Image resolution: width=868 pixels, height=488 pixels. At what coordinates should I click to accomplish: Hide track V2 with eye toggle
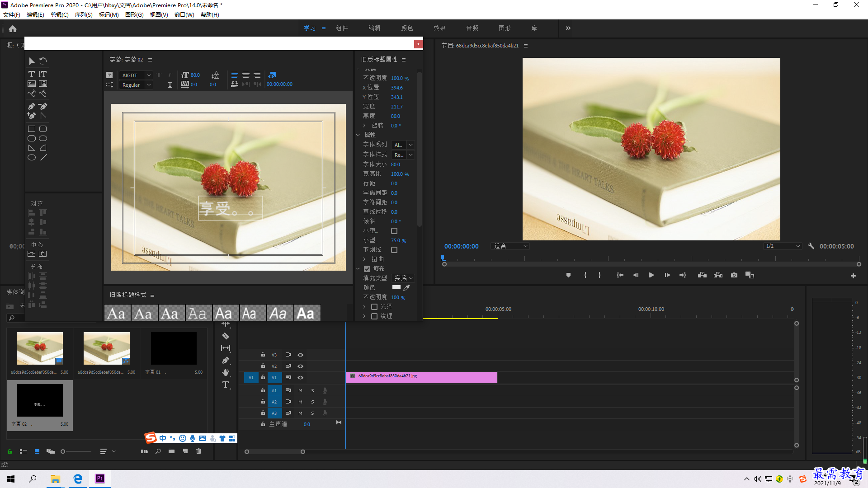pos(300,366)
